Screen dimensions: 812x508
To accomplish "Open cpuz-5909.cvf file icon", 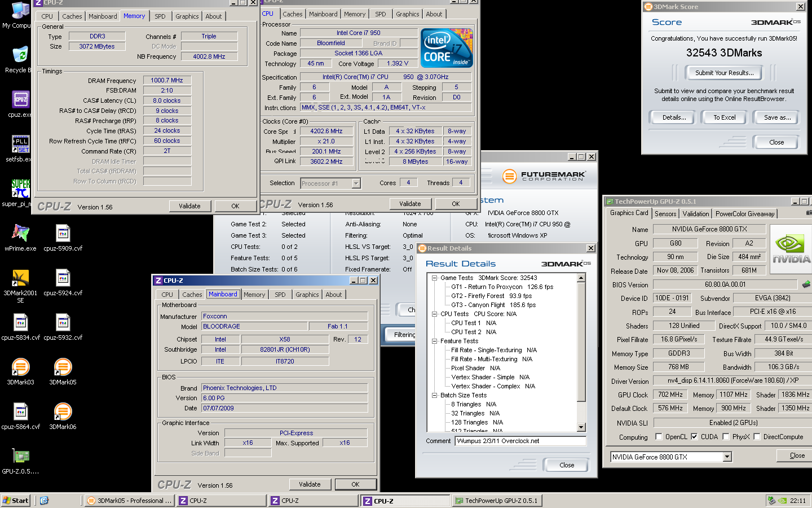I will pyautogui.click(x=63, y=233).
